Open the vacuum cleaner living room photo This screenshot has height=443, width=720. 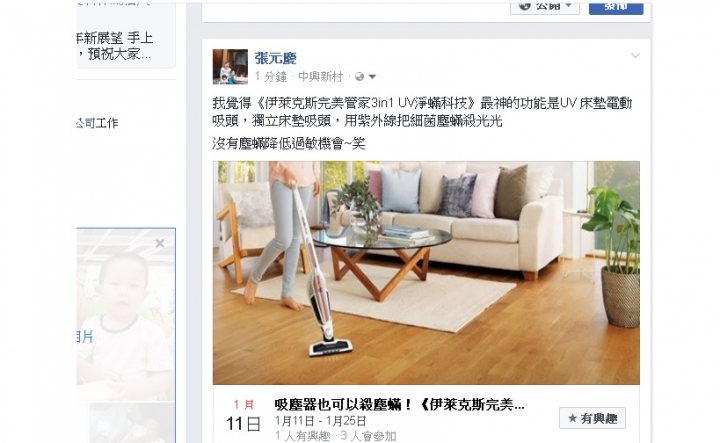(426, 273)
